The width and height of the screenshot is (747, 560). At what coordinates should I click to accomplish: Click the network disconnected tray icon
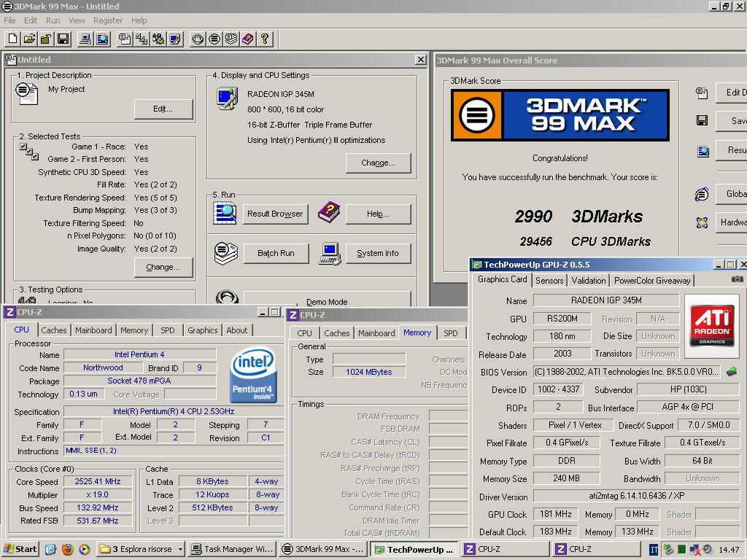(x=694, y=550)
